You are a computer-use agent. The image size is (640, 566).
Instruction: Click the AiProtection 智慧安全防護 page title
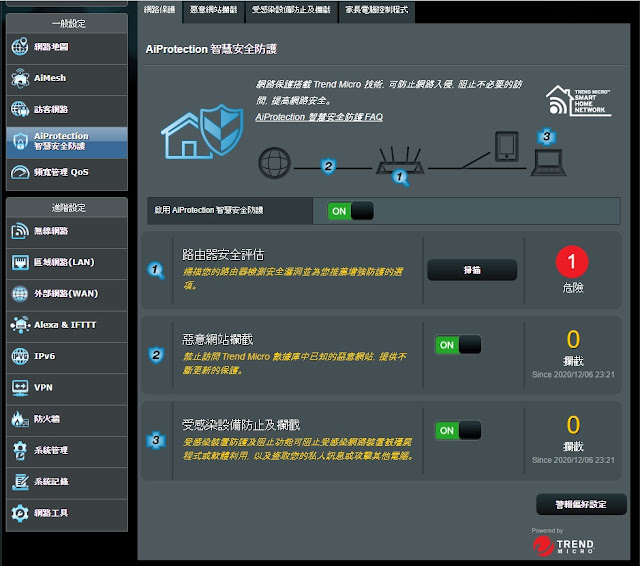pos(211,49)
